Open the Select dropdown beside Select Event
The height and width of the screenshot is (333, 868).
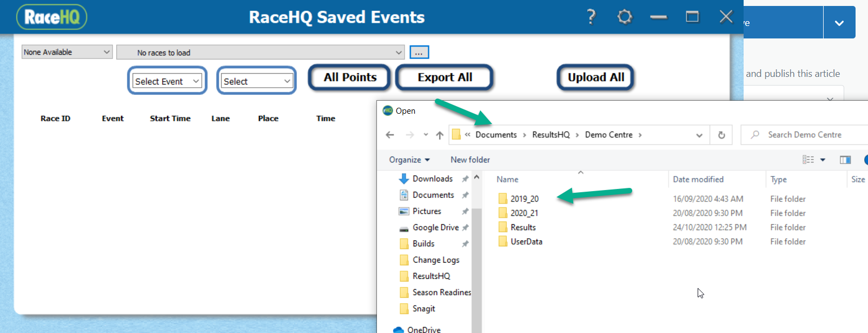coord(257,81)
